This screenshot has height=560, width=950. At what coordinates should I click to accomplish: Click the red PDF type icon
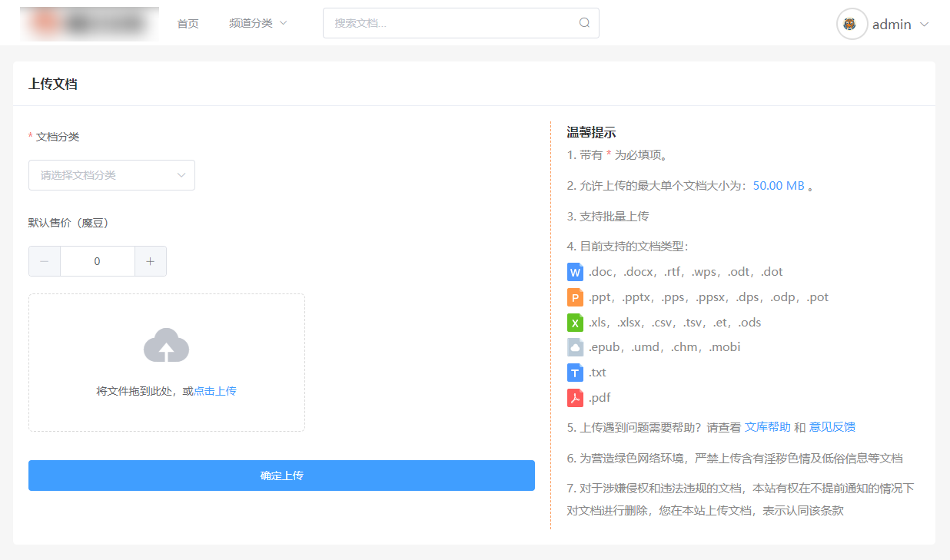[x=575, y=398]
